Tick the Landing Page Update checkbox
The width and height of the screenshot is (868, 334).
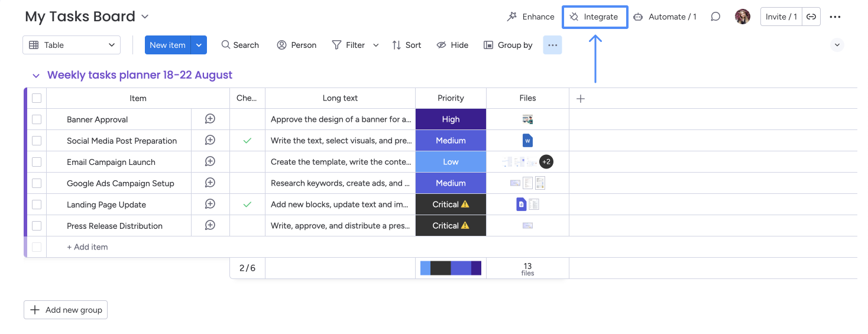pos(37,205)
